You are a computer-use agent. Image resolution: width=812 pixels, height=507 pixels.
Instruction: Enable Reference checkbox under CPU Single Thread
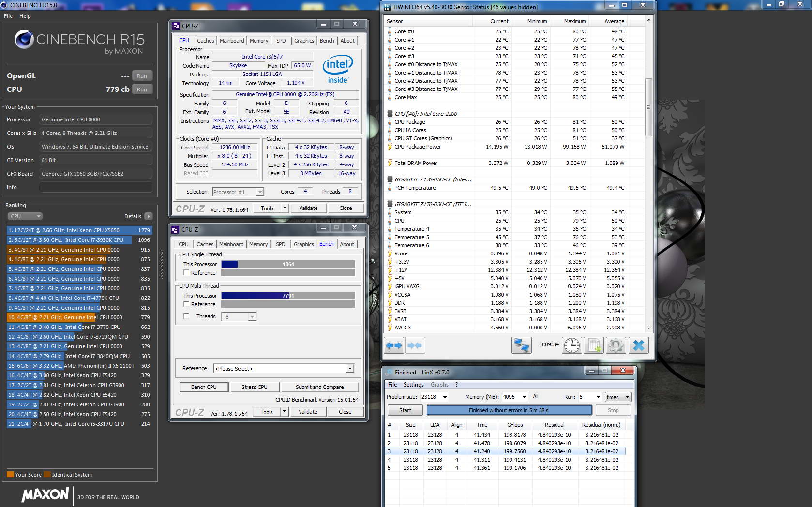(x=186, y=273)
